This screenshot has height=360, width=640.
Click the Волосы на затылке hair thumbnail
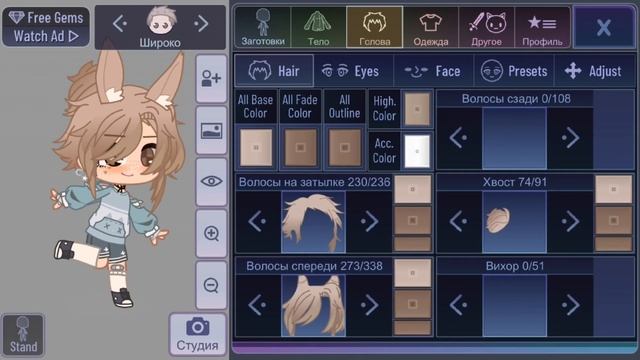[x=313, y=222]
